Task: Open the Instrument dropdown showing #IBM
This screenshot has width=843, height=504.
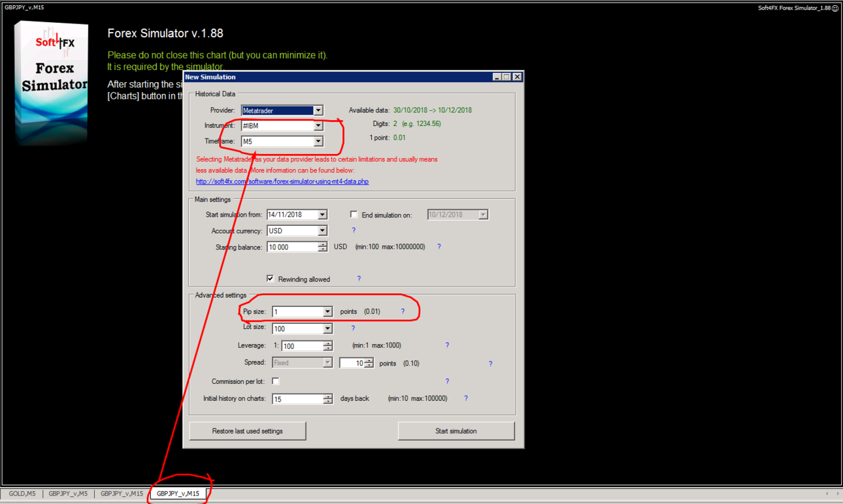Action: (x=318, y=125)
